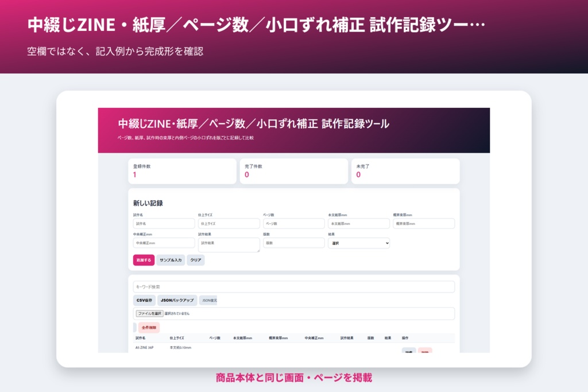Click the 完了件数 stat card
The image size is (588, 392).
(293, 171)
